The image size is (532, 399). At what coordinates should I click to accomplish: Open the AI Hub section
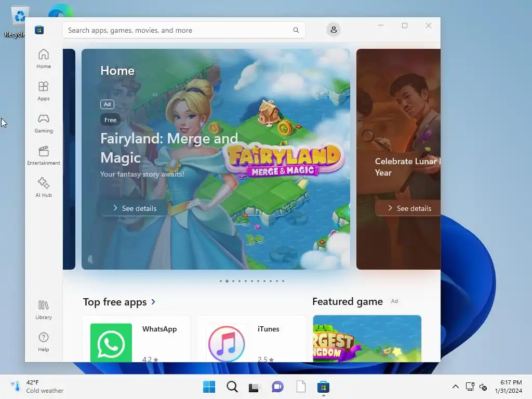tap(44, 188)
